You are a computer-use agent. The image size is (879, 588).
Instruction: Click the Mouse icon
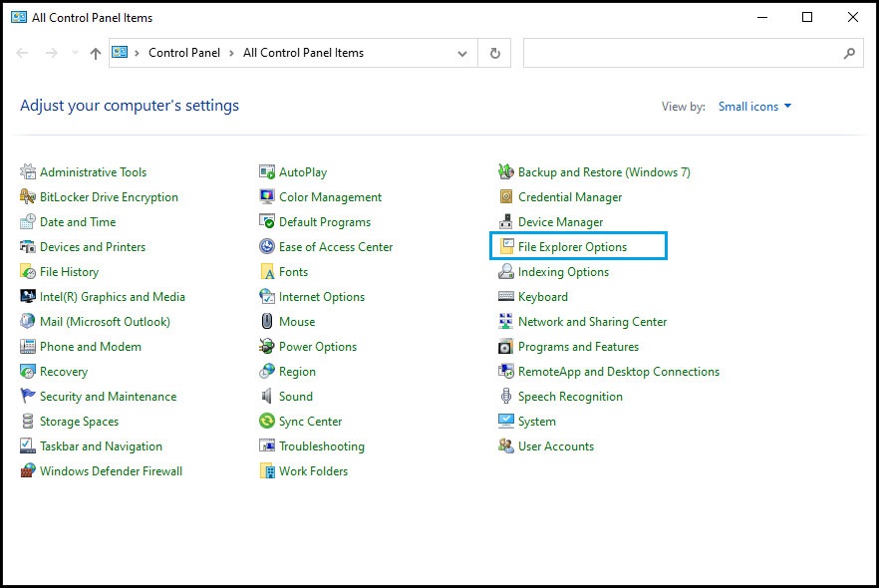267,321
